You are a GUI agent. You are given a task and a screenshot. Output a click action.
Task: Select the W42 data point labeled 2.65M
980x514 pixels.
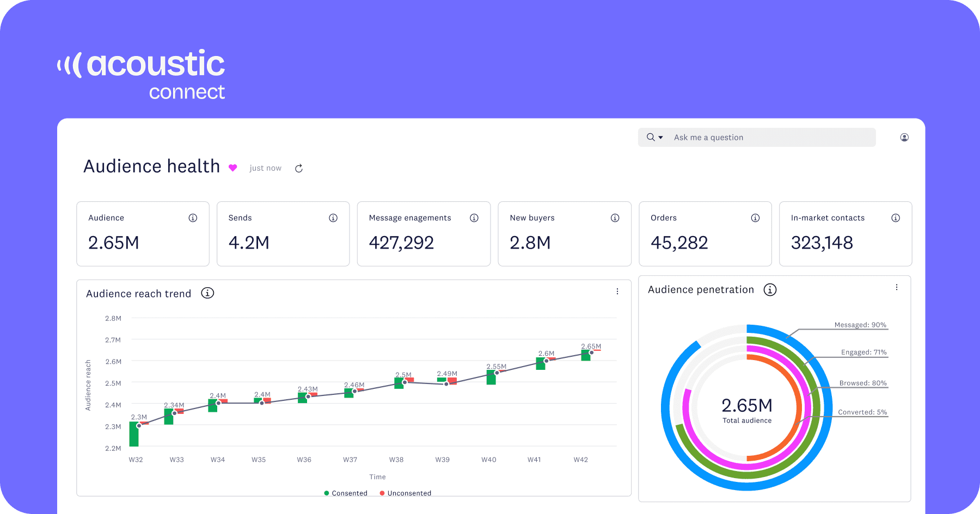pyautogui.click(x=591, y=352)
